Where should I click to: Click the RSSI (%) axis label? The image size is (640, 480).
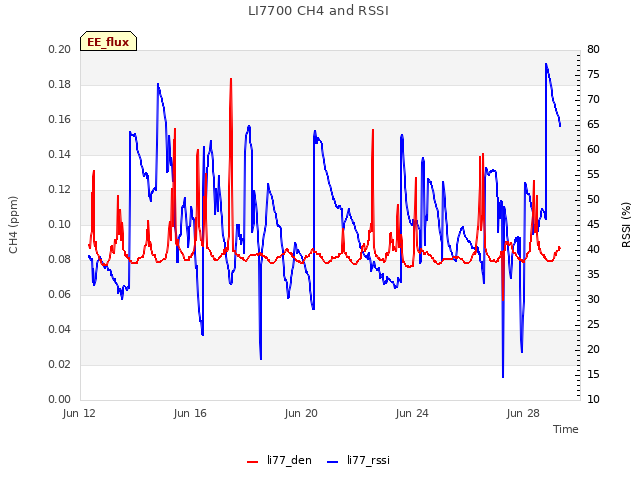pyautogui.click(x=626, y=224)
